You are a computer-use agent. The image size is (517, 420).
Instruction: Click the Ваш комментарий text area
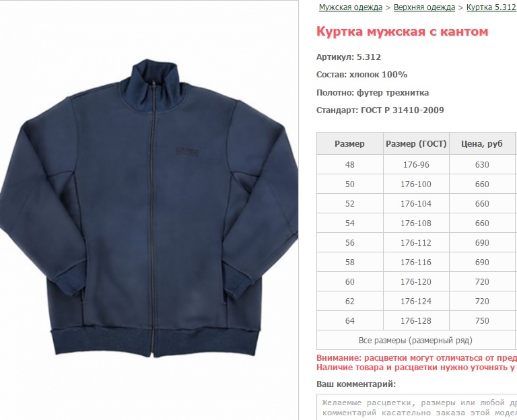(x=417, y=407)
